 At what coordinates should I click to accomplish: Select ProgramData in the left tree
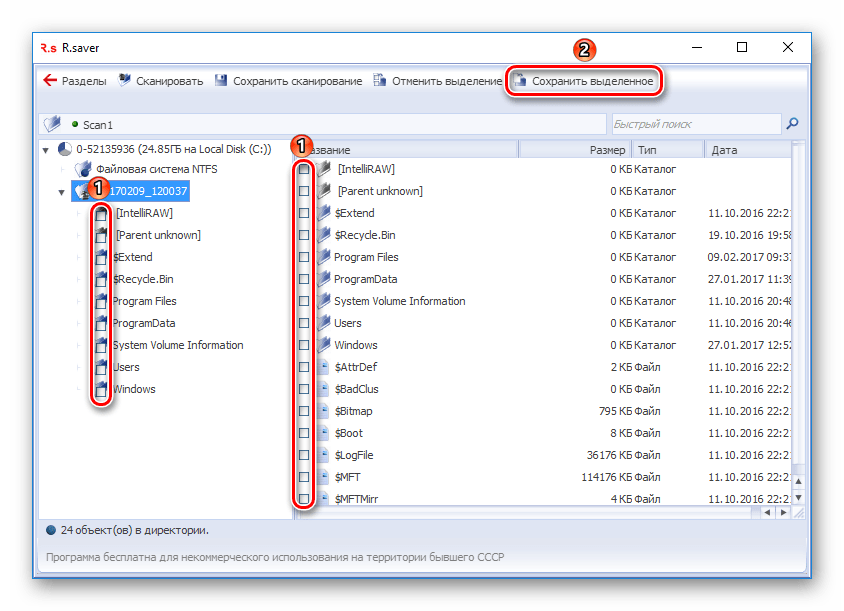click(x=144, y=323)
